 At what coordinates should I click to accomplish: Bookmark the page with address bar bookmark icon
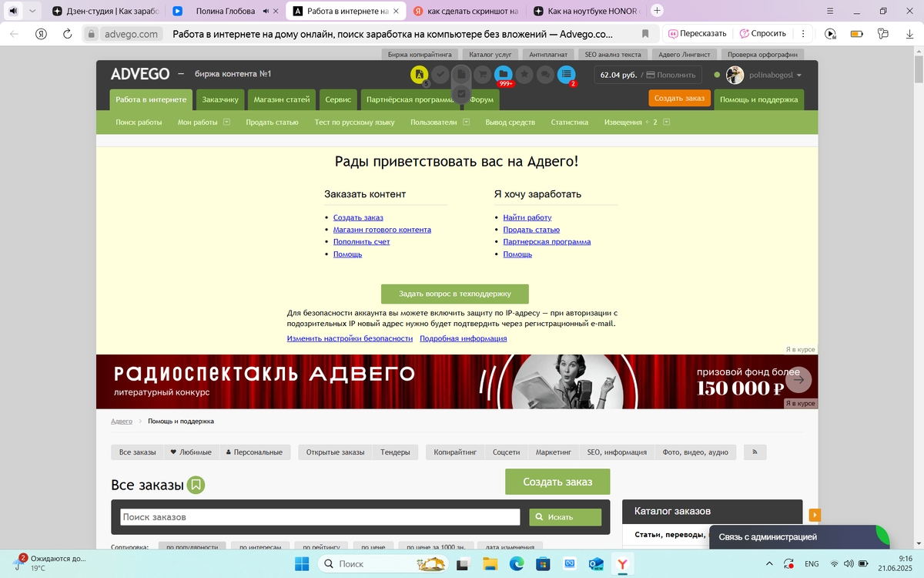coord(645,34)
